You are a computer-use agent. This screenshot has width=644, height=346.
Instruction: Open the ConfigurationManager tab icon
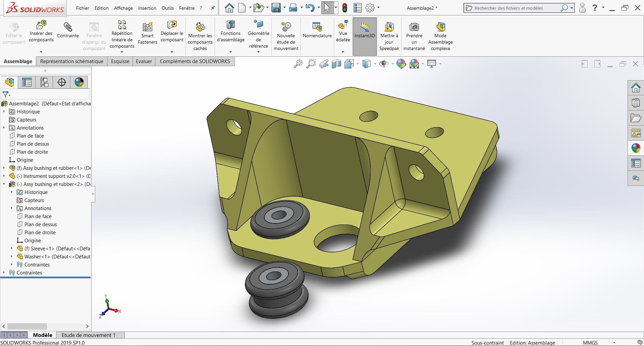pyautogui.click(x=44, y=82)
